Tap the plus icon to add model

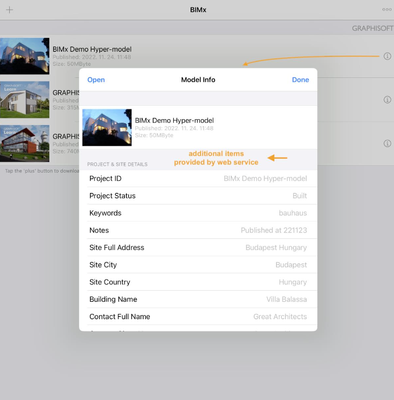click(x=9, y=10)
